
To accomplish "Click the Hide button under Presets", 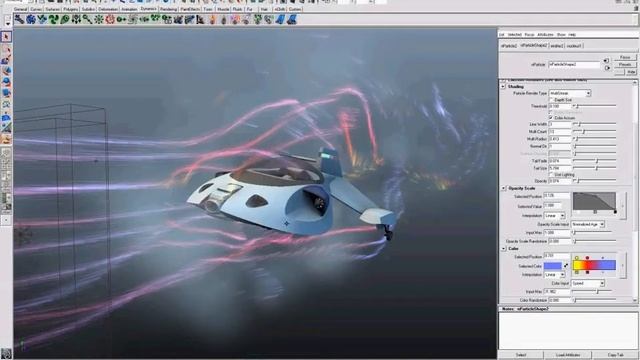I will 631,72.
